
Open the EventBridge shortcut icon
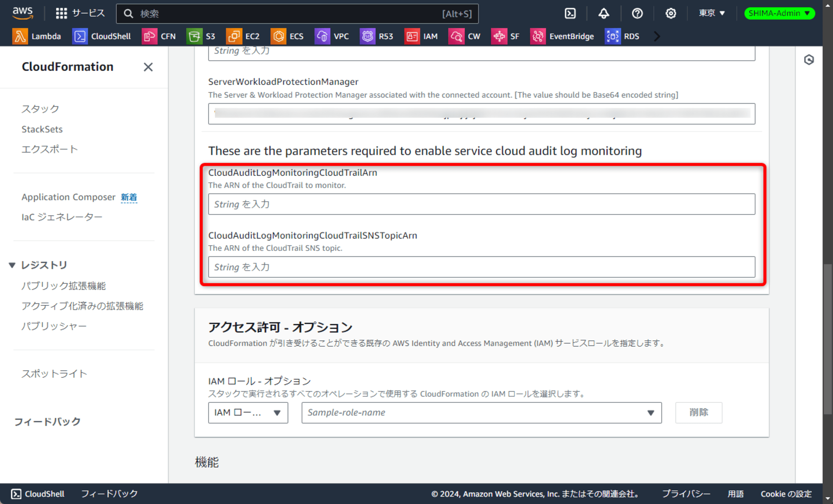[538, 36]
